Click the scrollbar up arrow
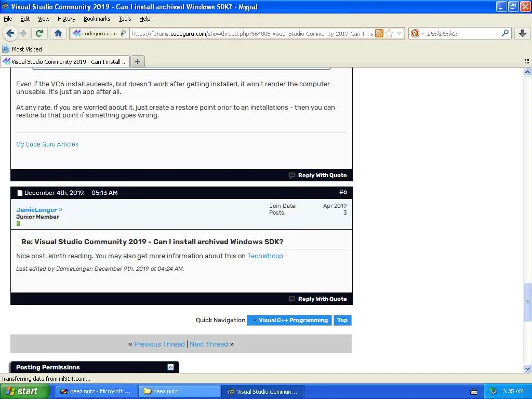Viewport: 532px width, 399px height. (527, 72)
